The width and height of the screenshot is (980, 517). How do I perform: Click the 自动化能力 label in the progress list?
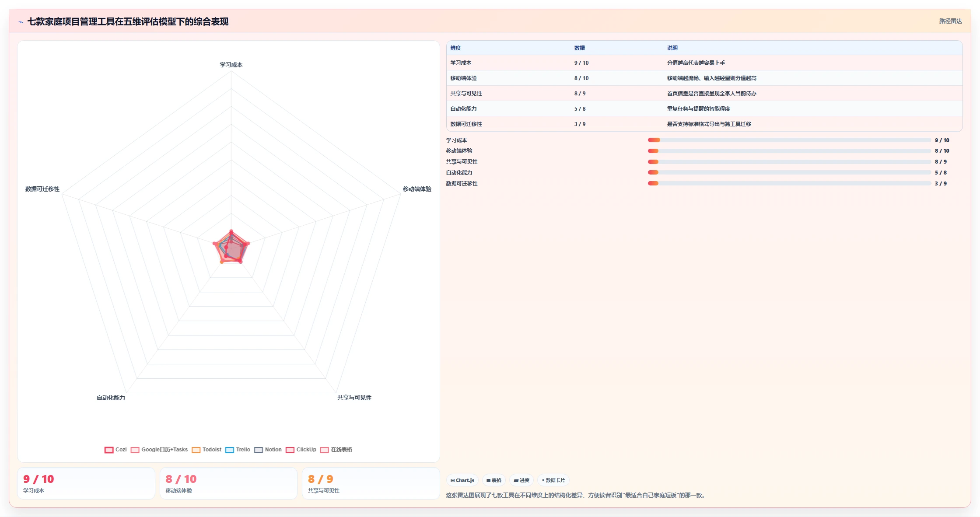(x=459, y=173)
